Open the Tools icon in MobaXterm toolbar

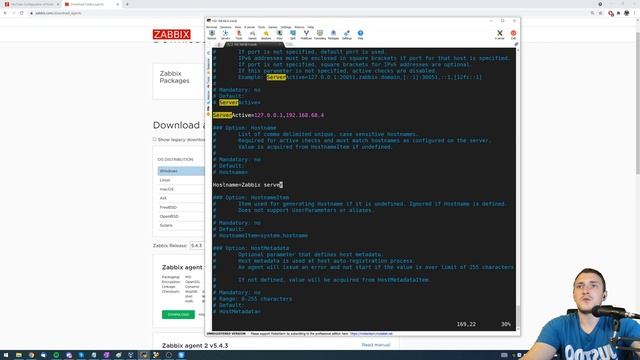(x=239, y=35)
